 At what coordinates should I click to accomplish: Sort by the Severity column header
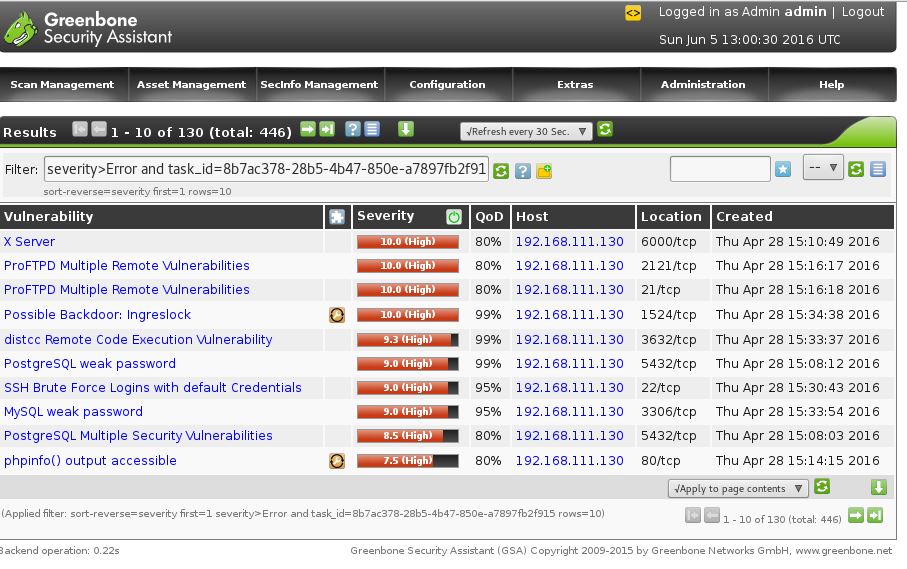click(385, 216)
